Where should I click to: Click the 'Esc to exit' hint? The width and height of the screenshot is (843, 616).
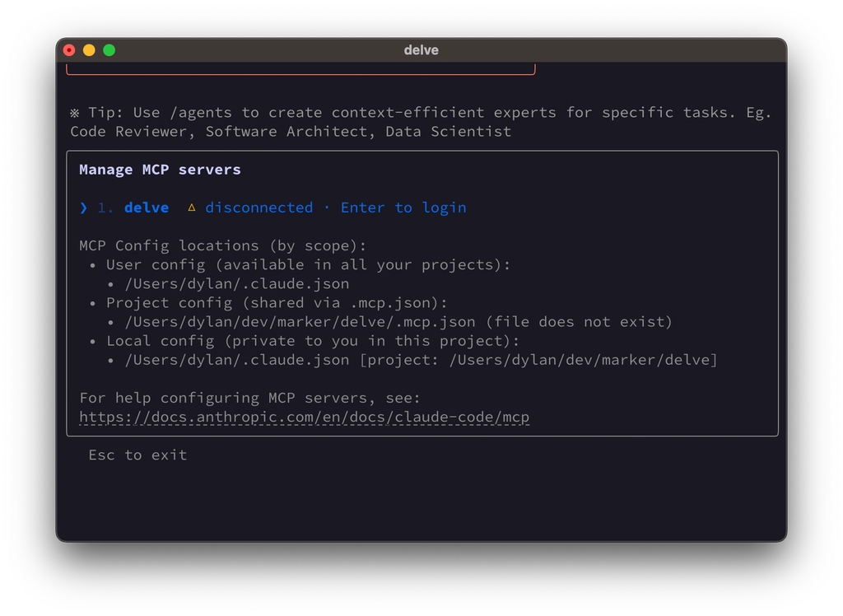[137, 455]
